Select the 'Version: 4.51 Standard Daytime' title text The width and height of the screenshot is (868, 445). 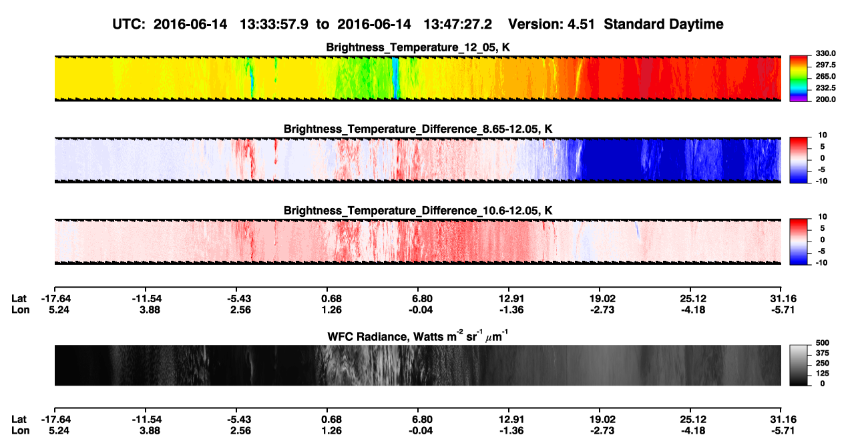pyautogui.click(x=616, y=25)
